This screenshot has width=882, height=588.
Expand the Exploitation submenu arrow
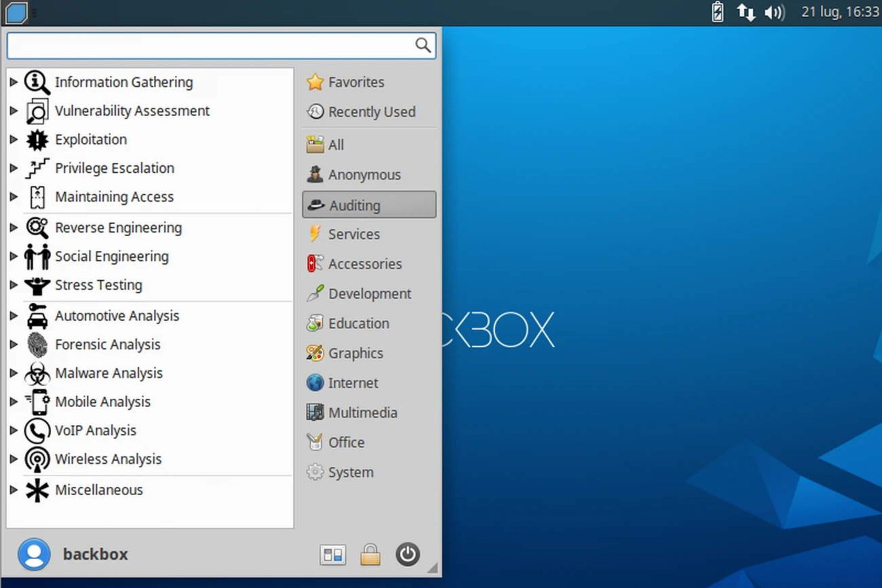14,140
